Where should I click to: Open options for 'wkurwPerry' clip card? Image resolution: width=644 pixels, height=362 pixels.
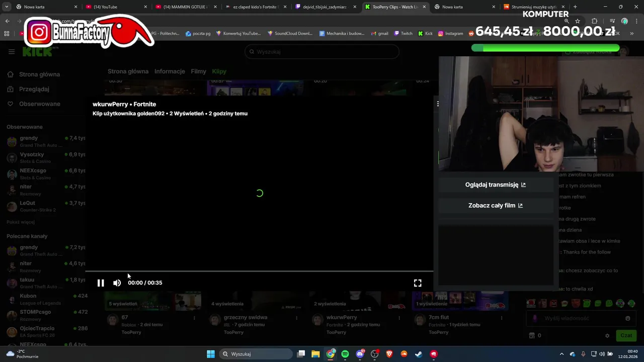click(399, 318)
